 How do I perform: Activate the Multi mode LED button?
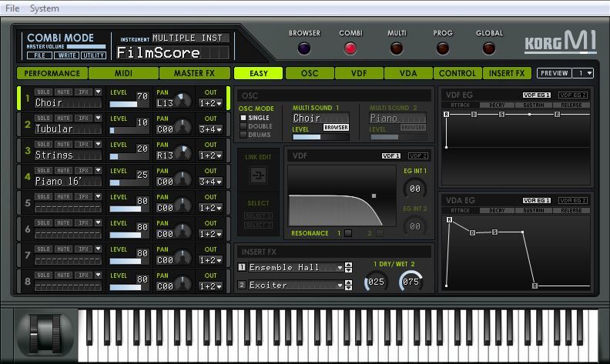click(x=397, y=48)
